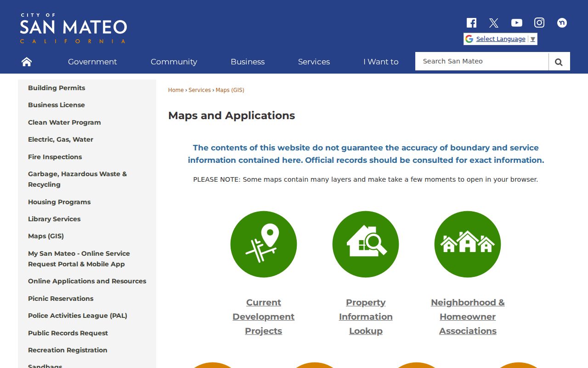Screen dimensions: 588x368
Task: Open Garbage, Hazardous Waste & Recycling
Action: point(77,179)
